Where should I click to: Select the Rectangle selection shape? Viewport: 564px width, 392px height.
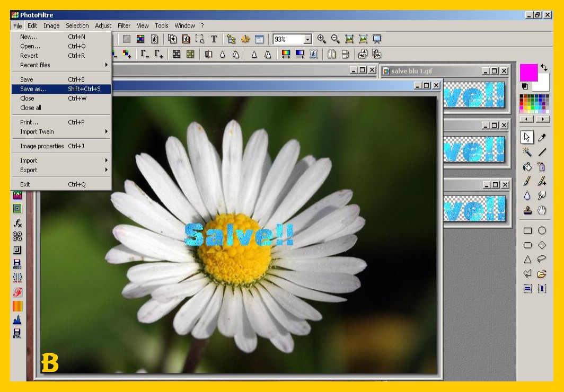click(527, 230)
